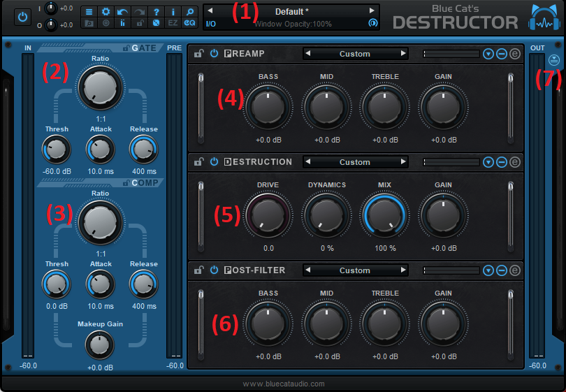This screenshot has width=566, height=392.
Task: Toggle the COMP section lock
Action: click(x=126, y=183)
